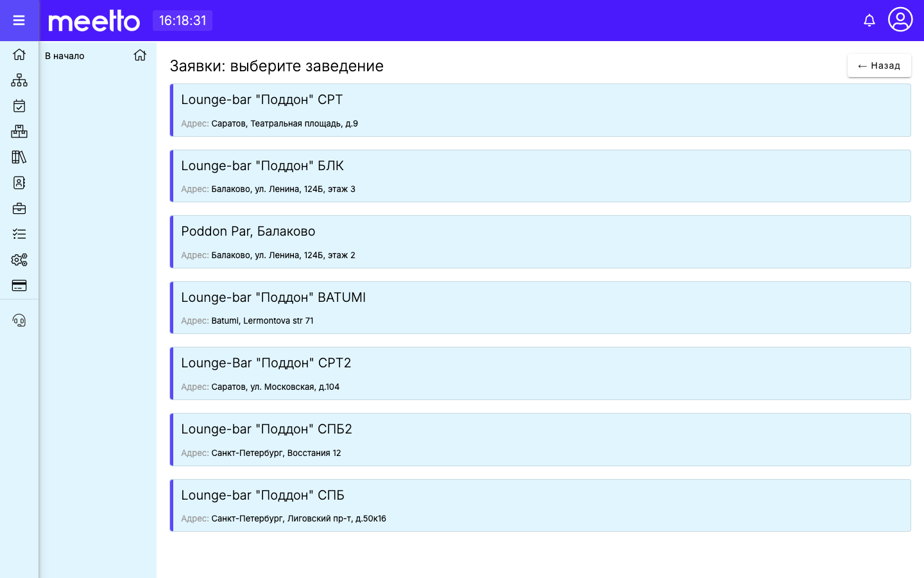Open the gears settings icon
Viewport: 924px width, 578px height.
19,260
